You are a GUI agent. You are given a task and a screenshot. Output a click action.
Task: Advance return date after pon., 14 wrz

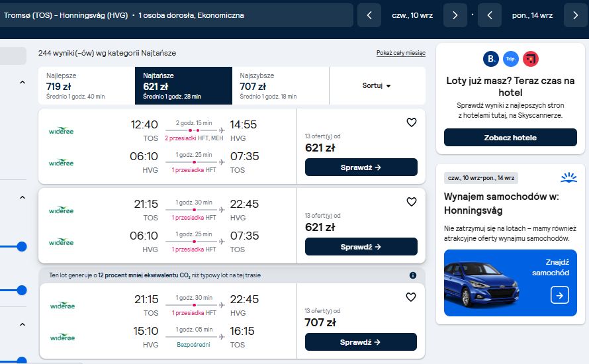pos(576,15)
